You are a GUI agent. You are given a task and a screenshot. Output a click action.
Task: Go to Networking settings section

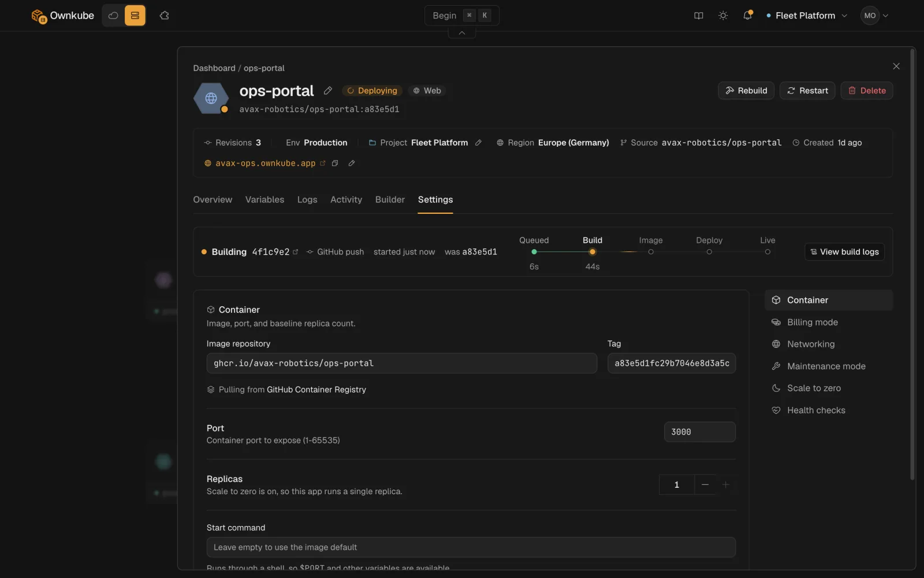(829, 344)
